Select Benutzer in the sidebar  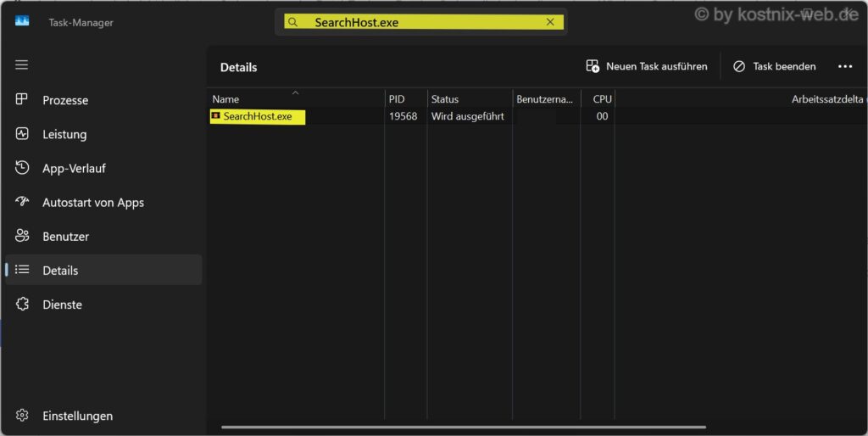[103, 237]
